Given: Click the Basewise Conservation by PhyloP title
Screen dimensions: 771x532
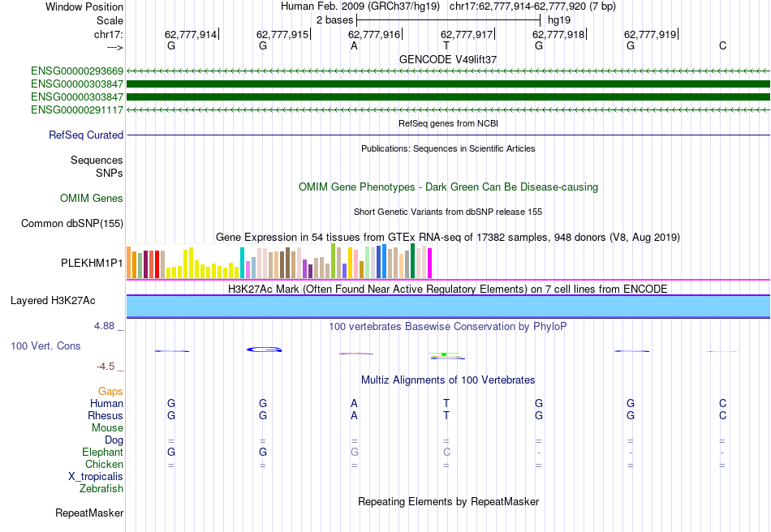Looking at the screenshot, I should pyautogui.click(x=447, y=327).
